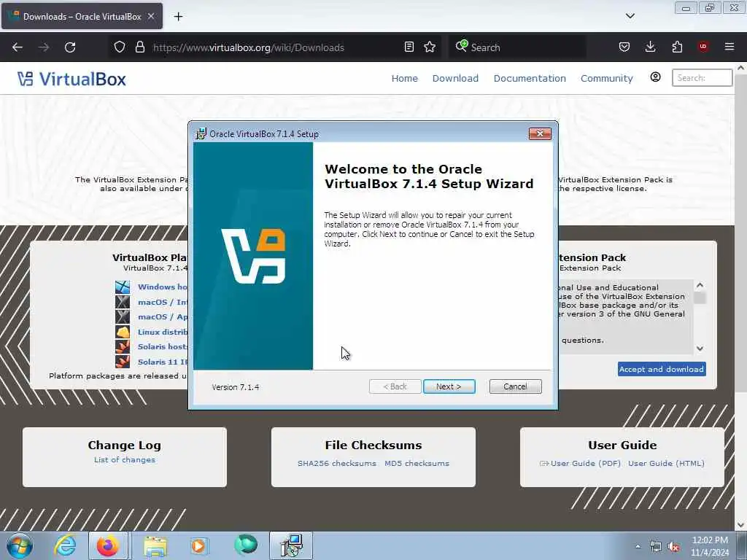The width and height of the screenshot is (747, 560).
Task: Close the Downloads – Oracle VirtualBox tab
Action: 151,16
